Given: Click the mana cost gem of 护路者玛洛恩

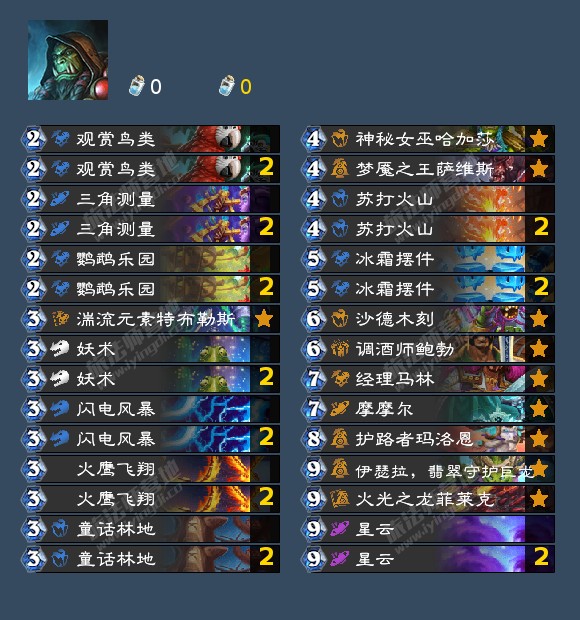Looking at the screenshot, I should (314, 439).
